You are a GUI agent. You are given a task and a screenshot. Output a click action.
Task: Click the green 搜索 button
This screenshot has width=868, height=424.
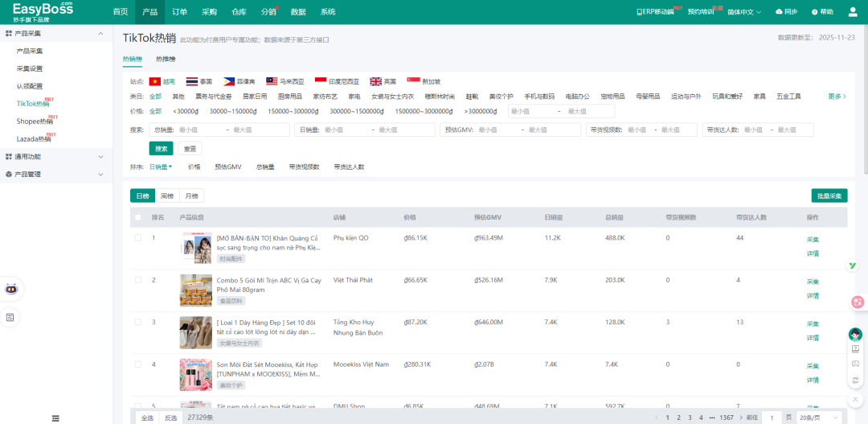click(x=161, y=149)
